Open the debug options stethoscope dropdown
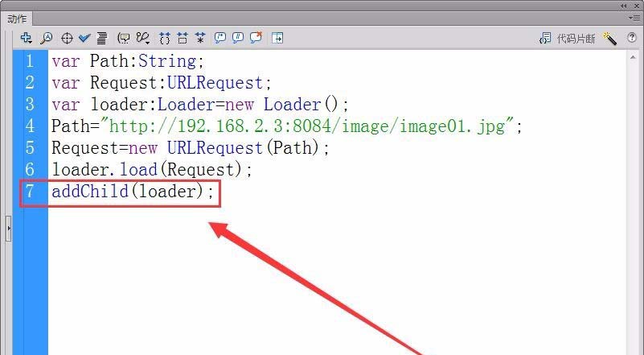 (143, 39)
